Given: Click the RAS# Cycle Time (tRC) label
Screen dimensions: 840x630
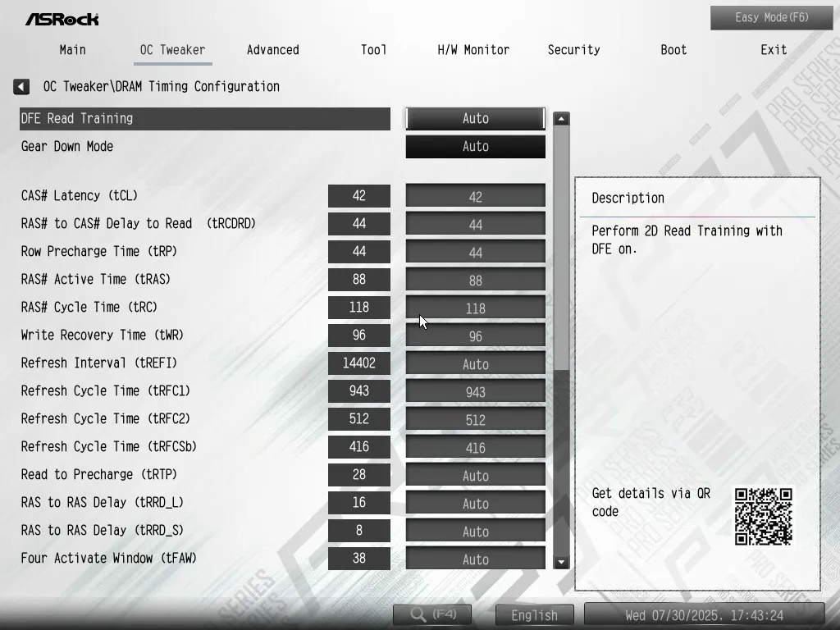Looking at the screenshot, I should (x=89, y=307).
